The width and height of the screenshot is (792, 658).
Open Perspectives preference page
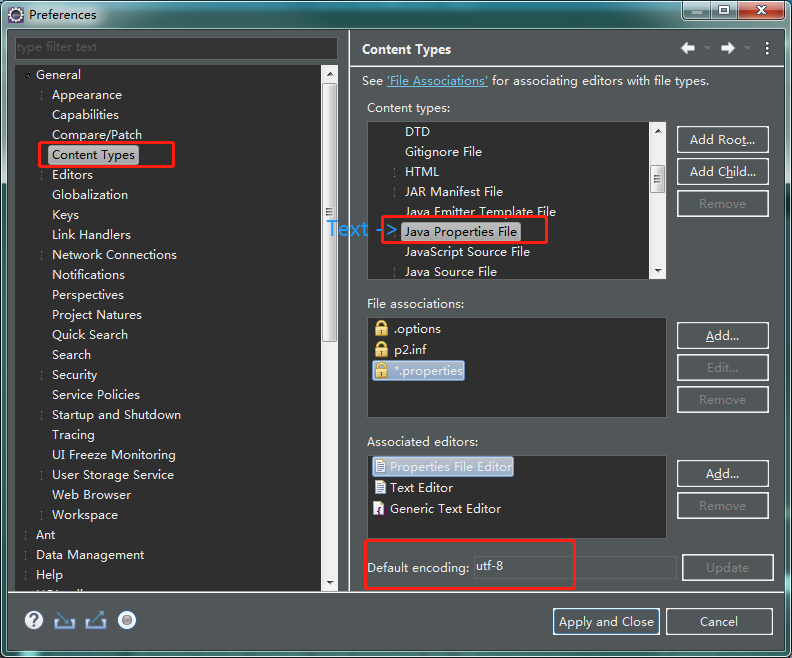88,295
